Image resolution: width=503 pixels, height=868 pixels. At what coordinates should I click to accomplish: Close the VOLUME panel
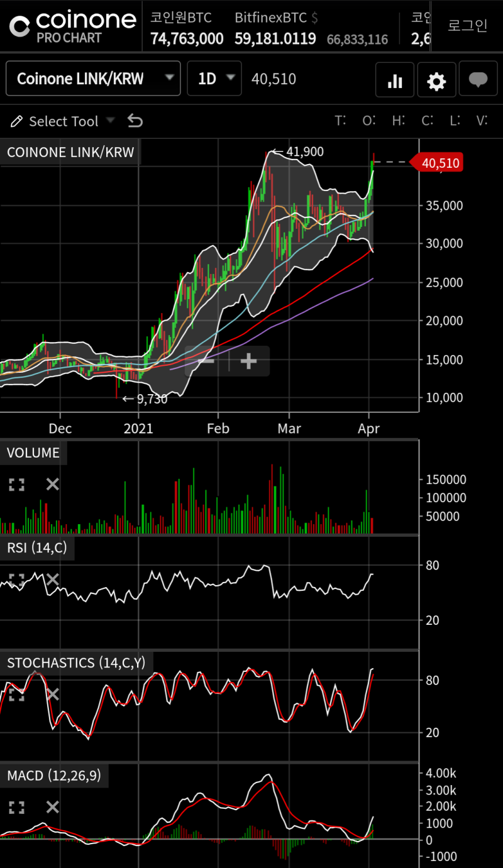52,485
